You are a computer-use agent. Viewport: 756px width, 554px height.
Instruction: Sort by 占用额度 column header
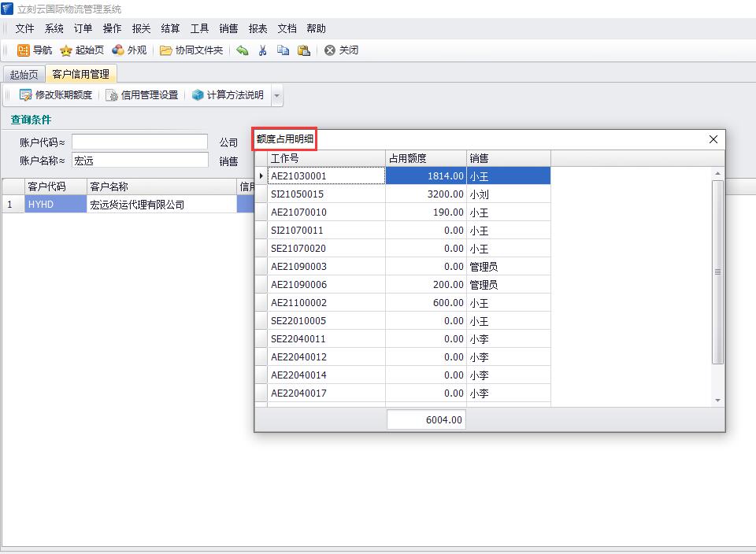tap(424, 158)
